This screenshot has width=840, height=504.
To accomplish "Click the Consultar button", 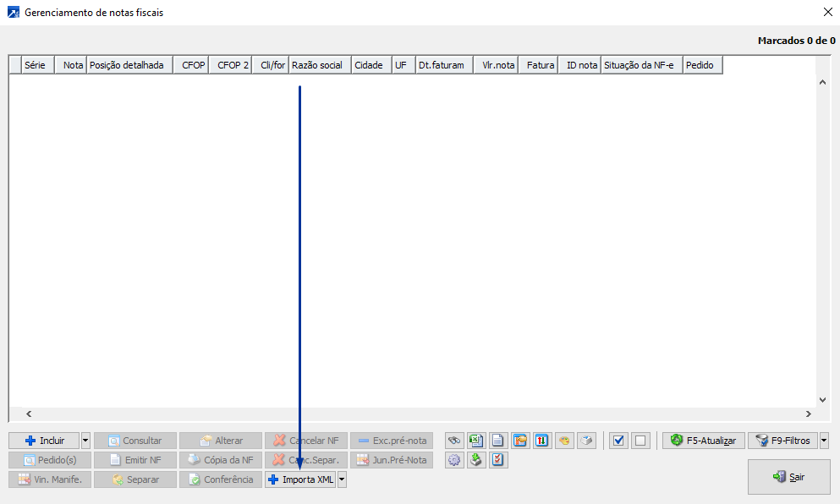I will 135,441.
